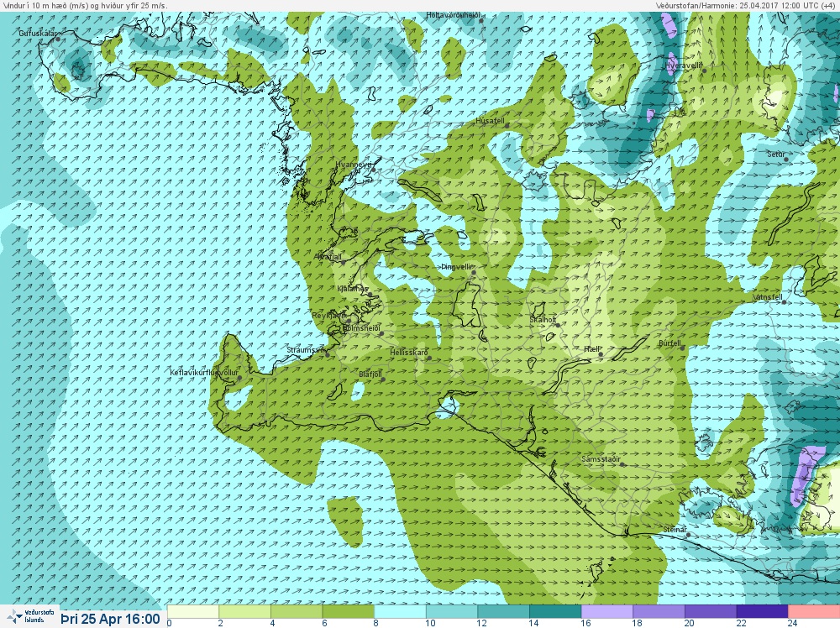Image resolution: width=840 pixels, height=628 pixels.
Task: Click the legend number 24
Action: pos(792,623)
